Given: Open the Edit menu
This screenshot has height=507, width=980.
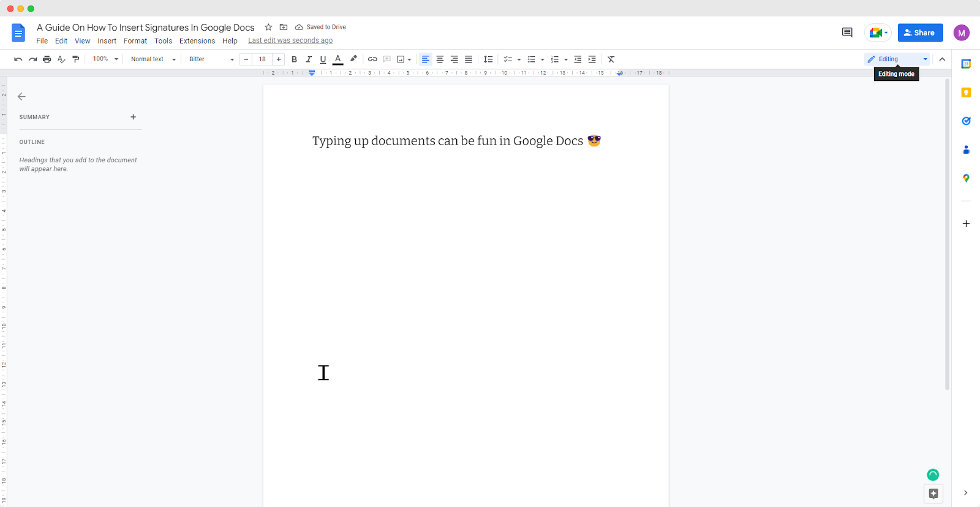Looking at the screenshot, I should 61,41.
